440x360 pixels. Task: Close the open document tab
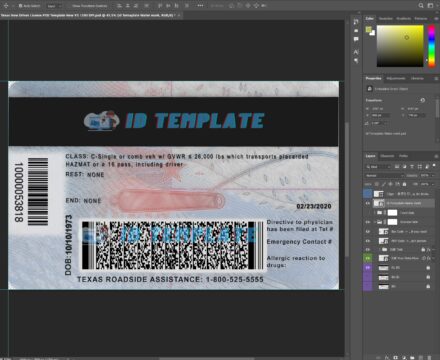179,15
